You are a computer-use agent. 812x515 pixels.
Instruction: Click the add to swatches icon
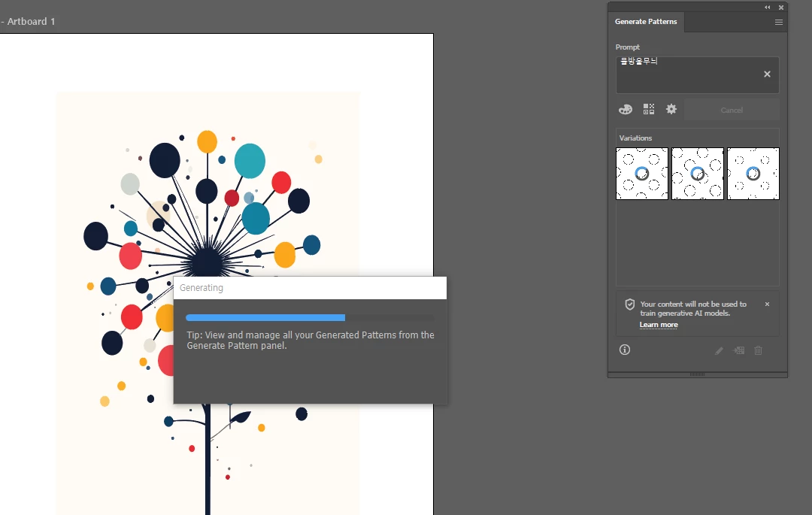pyautogui.click(x=738, y=350)
